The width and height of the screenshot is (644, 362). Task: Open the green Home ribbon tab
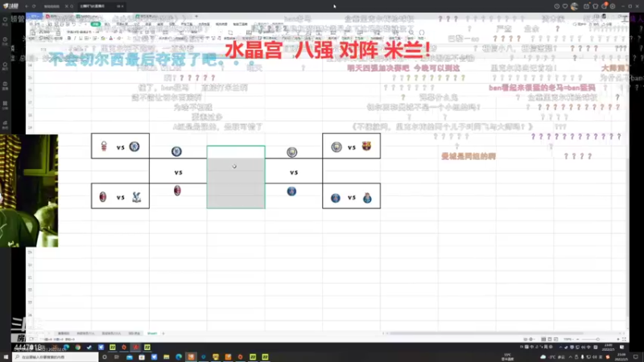96,24
